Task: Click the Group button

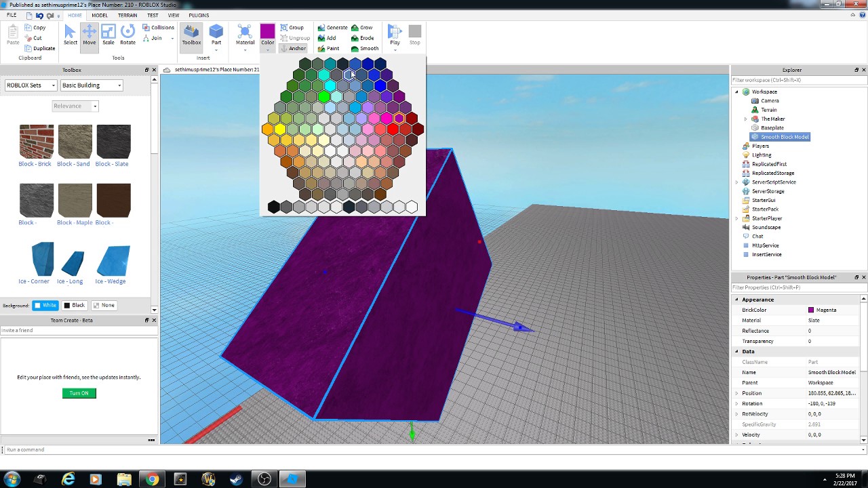Action: 292,28
